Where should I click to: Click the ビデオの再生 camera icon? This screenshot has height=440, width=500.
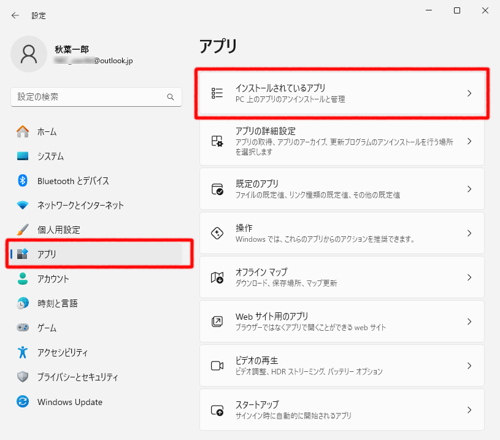[x=217, y=366]
